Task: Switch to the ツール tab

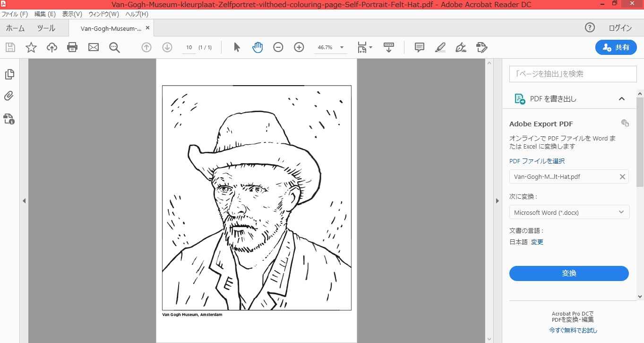Action: [46, 28]
